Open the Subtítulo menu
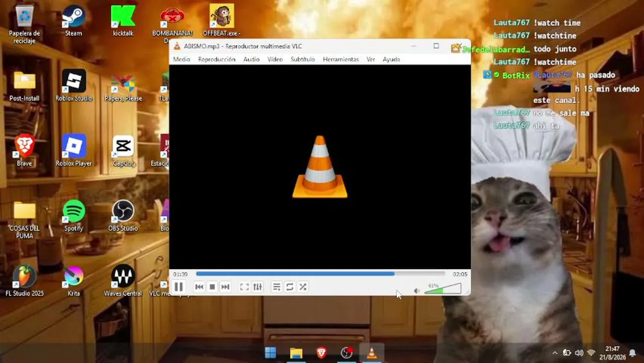The height and width of the screenshot is (363, 644). 302,59
